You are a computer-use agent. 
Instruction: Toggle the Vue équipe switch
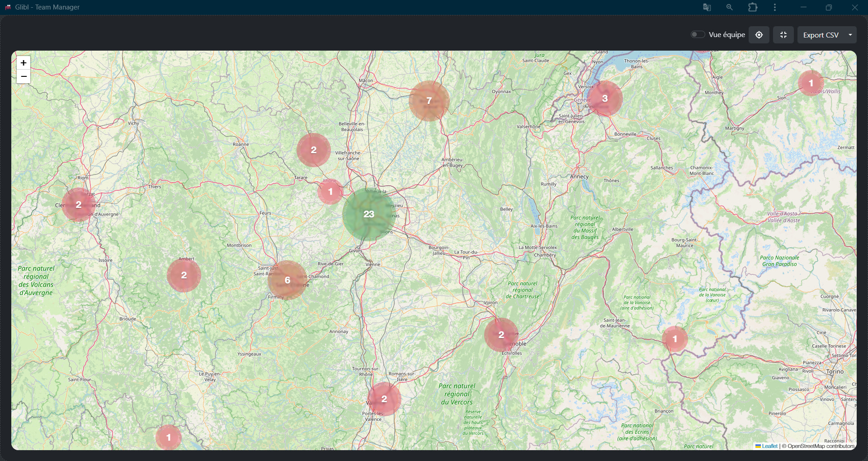coord(698,35)
